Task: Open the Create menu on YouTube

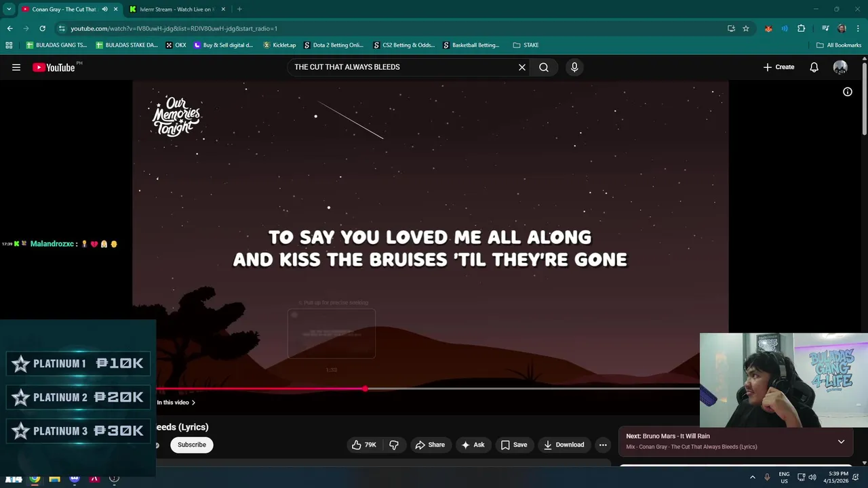Action: click(779, 67)
